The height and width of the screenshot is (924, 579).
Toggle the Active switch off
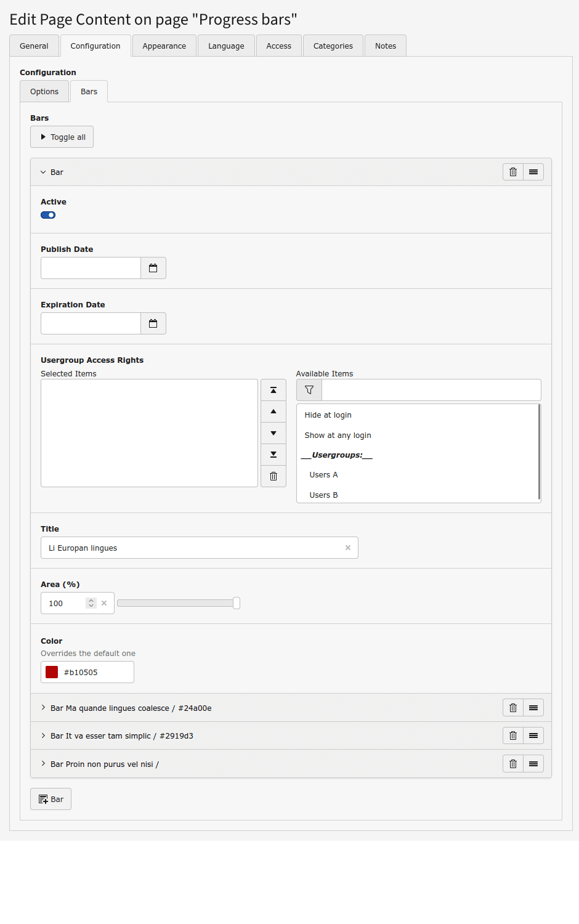(x=48, y=215)
